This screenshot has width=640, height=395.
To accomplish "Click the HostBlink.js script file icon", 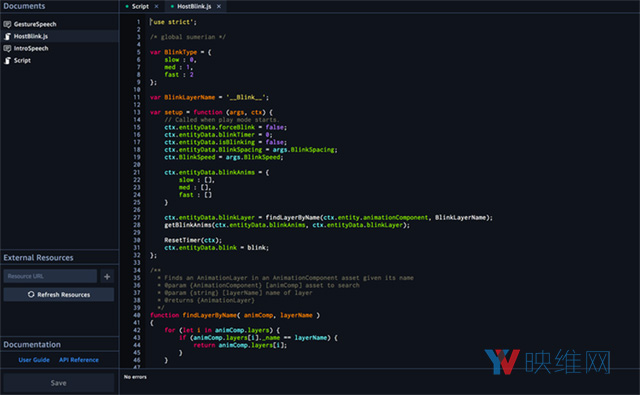I will coord(7,36).
